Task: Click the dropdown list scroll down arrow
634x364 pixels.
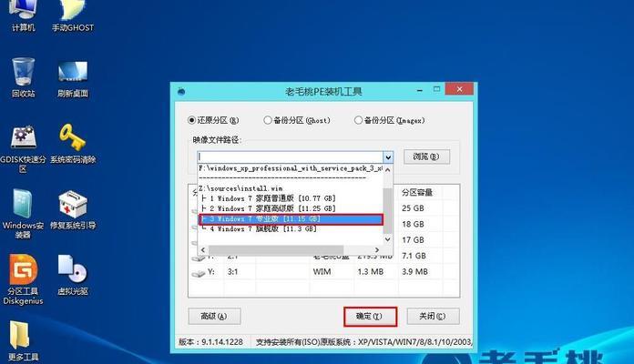Action: (387, 239)
